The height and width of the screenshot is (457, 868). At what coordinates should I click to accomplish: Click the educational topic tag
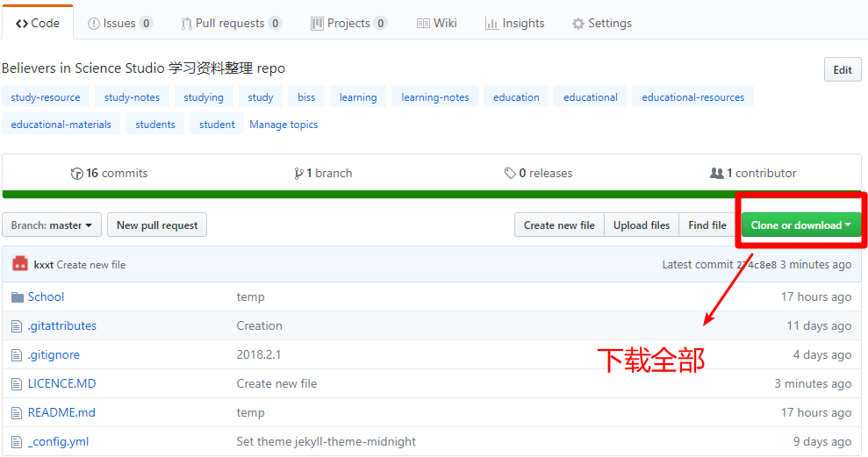click(x=591, y=97)
